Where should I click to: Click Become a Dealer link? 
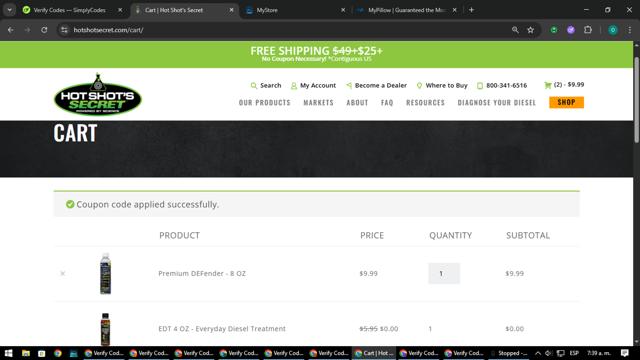click(376, 85)
